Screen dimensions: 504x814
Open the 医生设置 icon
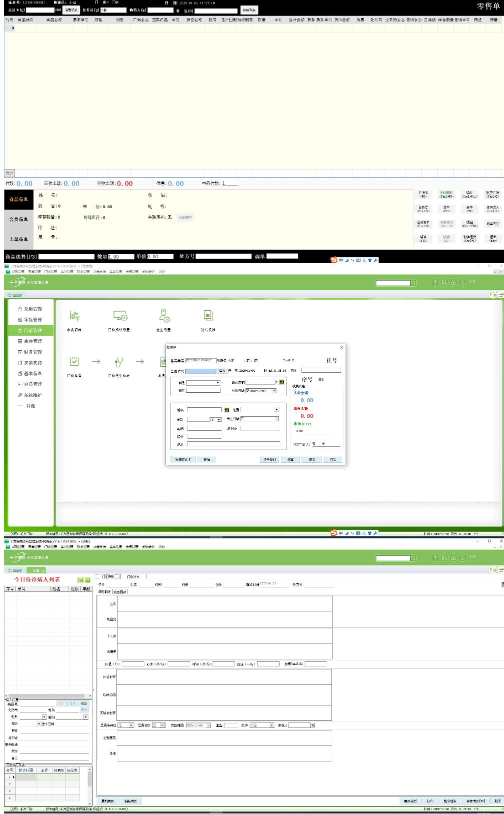164,315
